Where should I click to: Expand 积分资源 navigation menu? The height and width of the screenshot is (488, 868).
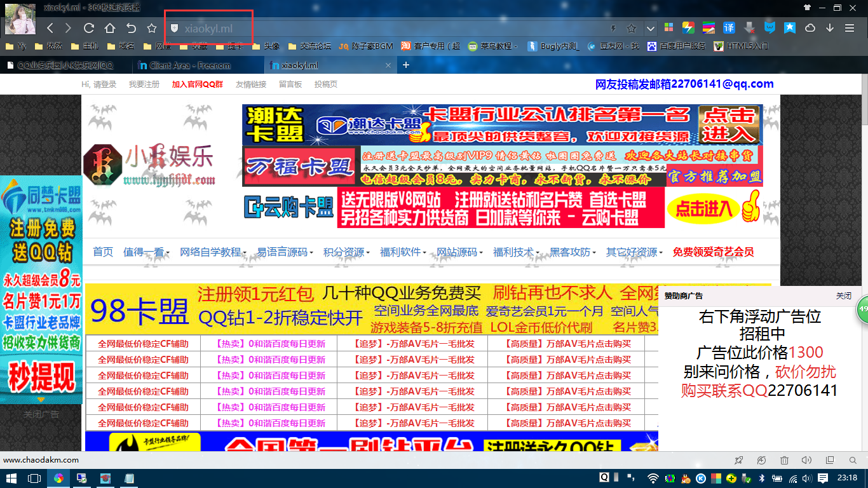click(346, 252)
